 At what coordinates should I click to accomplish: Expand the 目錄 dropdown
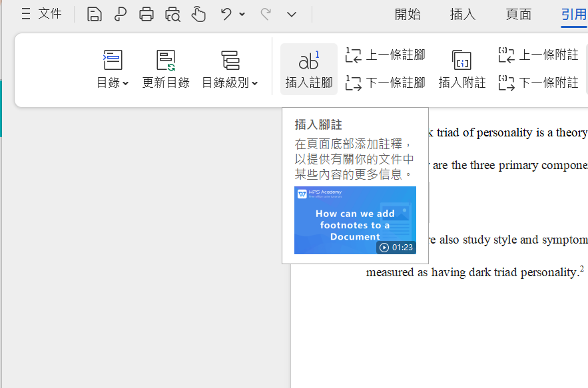click(113, 83)
